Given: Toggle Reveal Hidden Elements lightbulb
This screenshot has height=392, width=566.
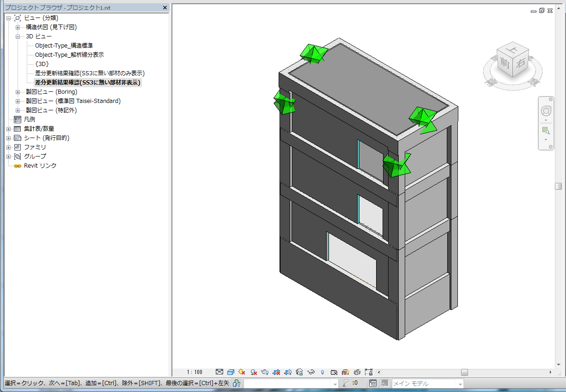Looking at the screenshot, I should pyautogui.click(x=322, y=372).
